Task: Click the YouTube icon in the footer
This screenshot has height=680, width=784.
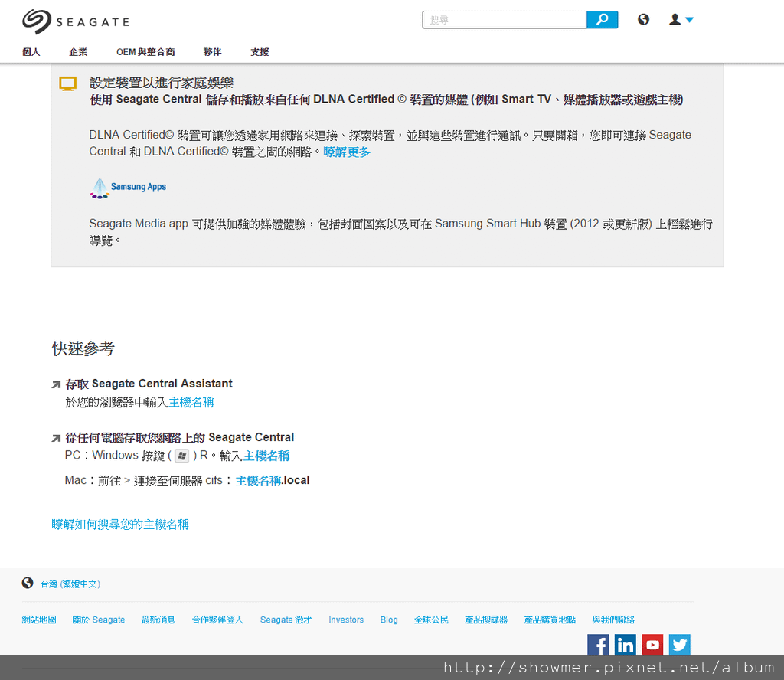Action: coord(652,645)
